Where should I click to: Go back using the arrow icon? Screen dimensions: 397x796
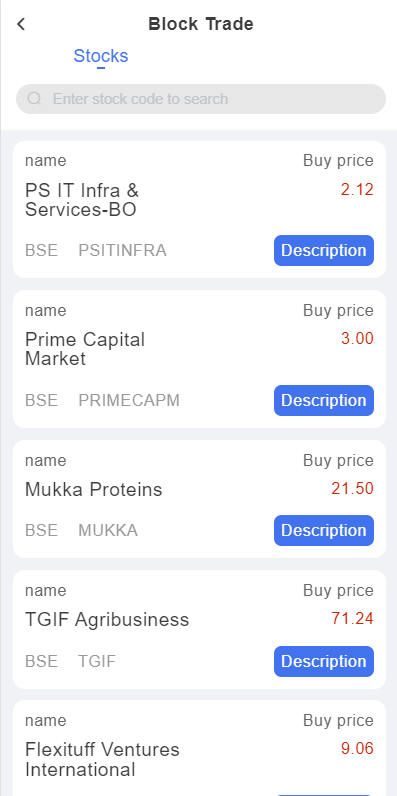pos(21,24)
